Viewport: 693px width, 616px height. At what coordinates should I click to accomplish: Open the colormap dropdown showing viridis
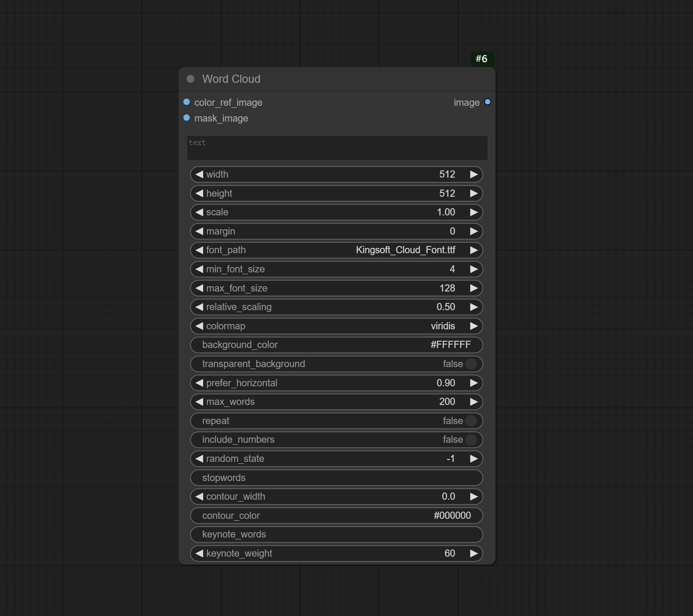336,326
